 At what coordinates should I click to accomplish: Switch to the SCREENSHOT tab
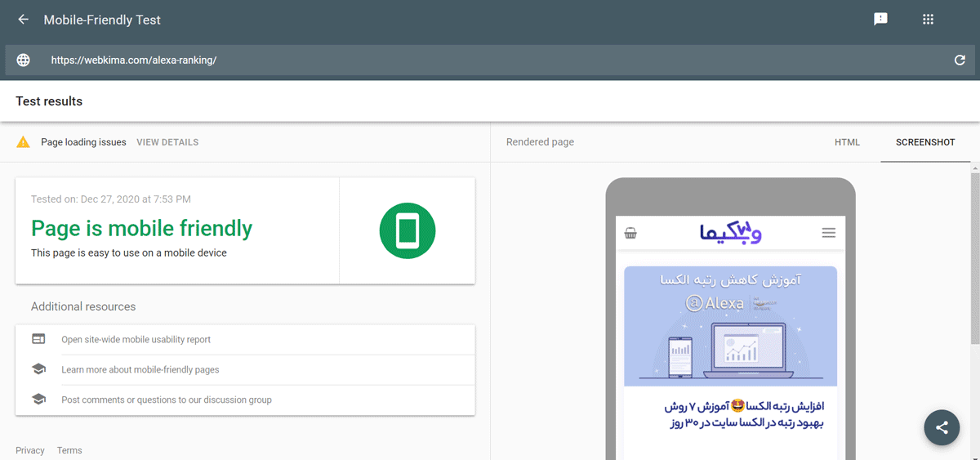925,142
